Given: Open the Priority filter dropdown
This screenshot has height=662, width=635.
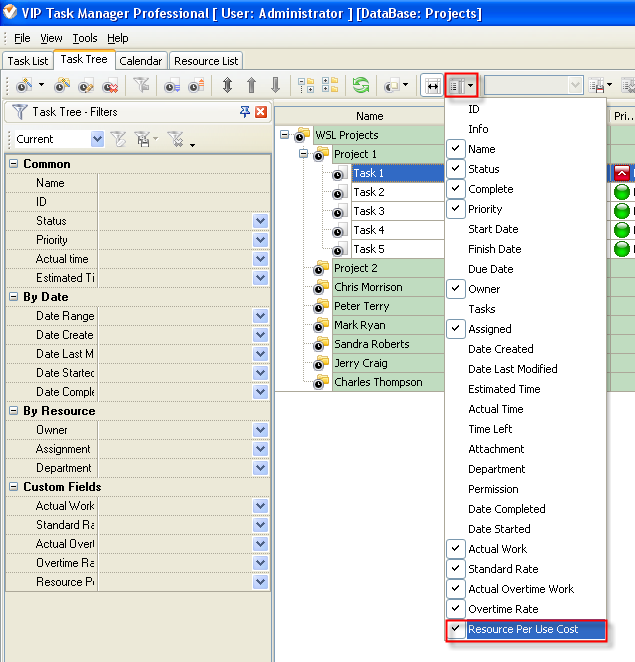Looking at the screenshot, I should coord(260,240).
